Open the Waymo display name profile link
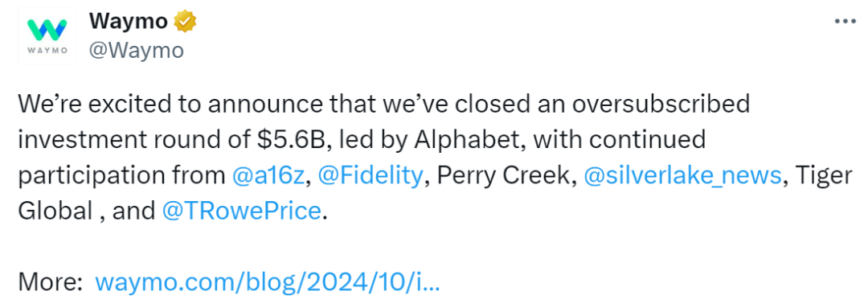This screenshot has height=304, width=868. pos(129,22)
